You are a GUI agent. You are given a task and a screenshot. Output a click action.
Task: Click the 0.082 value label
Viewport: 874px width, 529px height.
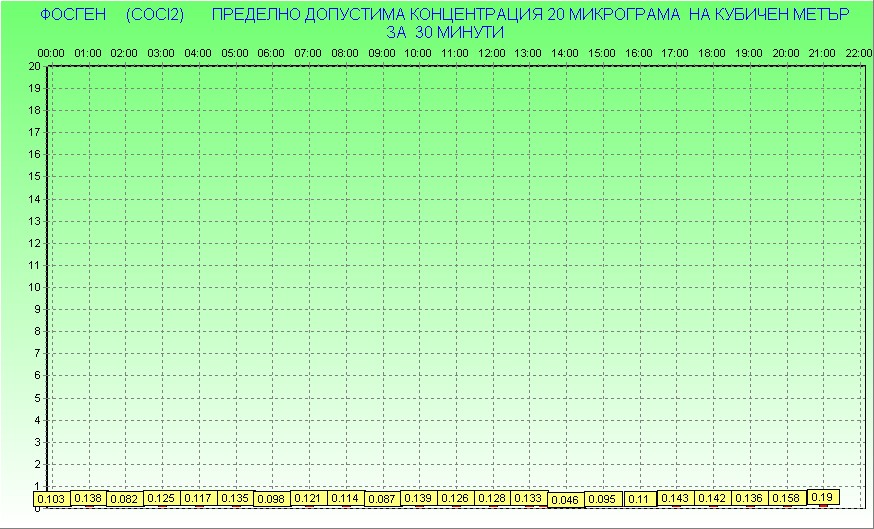[x=124, y=498]
